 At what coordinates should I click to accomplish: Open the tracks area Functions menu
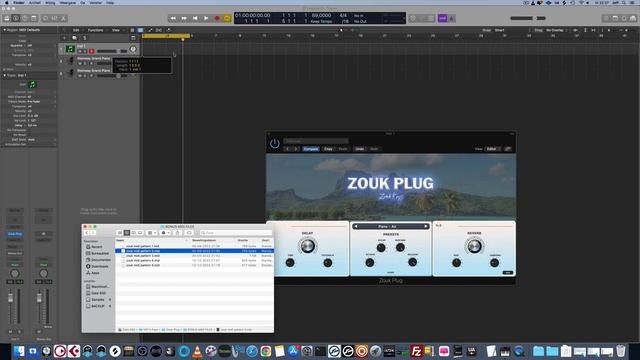click(x=96, y=30)
